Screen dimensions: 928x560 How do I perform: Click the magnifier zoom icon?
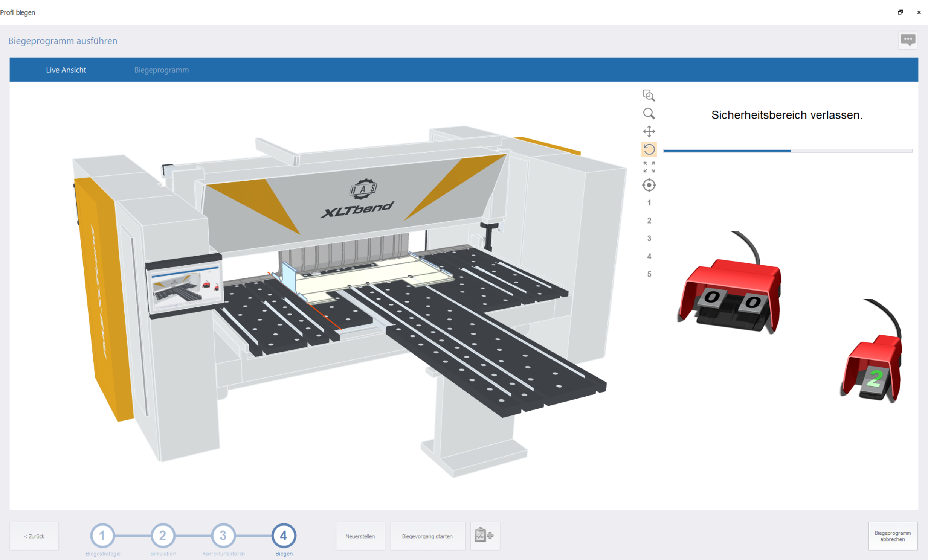click(x=649, y=113)
